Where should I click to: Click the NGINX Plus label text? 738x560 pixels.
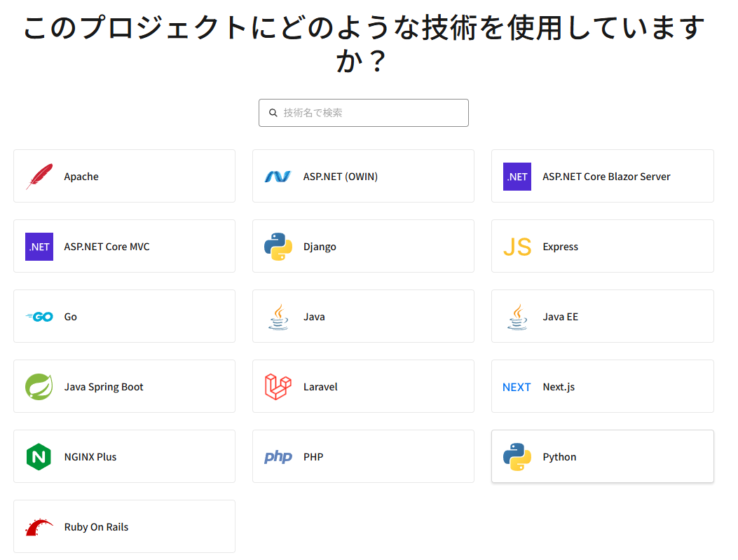click(90, 457)
